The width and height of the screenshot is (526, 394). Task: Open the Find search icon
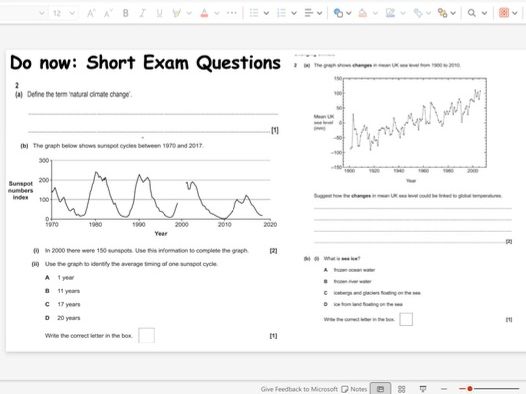tap(472, 13)
